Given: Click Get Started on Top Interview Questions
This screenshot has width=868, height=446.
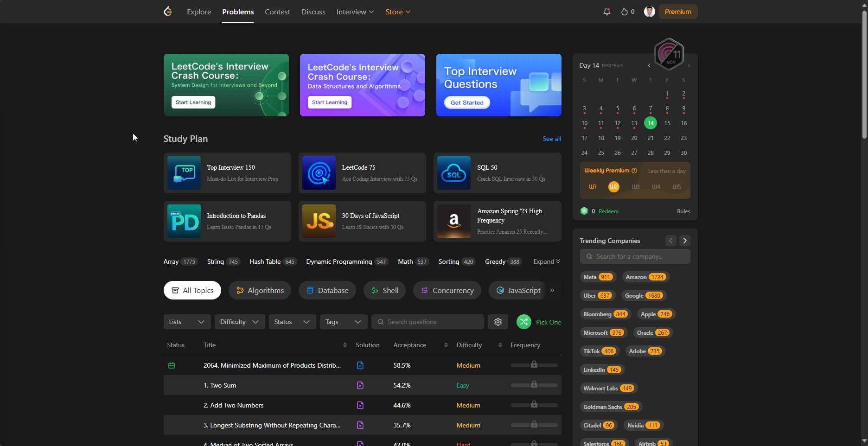Looking at the screenshot, I should click(467, 102).
